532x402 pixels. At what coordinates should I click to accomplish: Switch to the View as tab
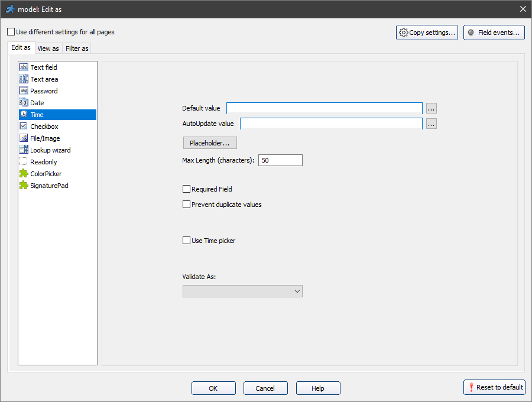pos(48,48)
